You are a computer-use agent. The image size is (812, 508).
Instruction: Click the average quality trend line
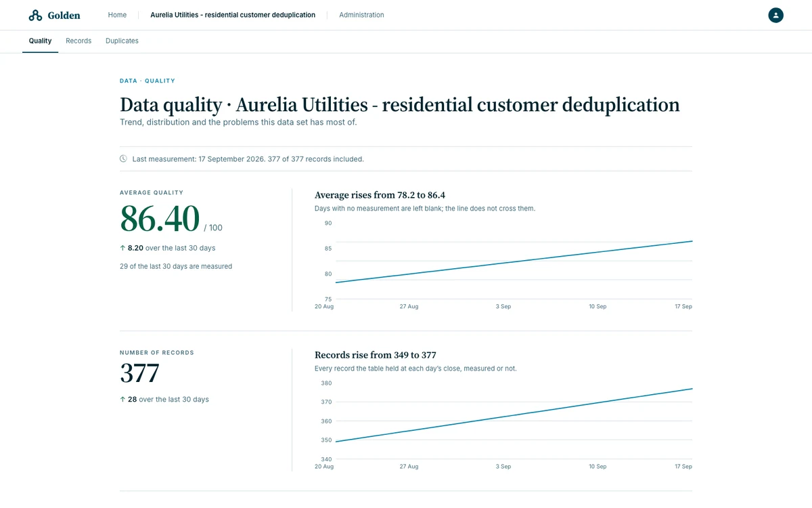click(x=514, y=261)
